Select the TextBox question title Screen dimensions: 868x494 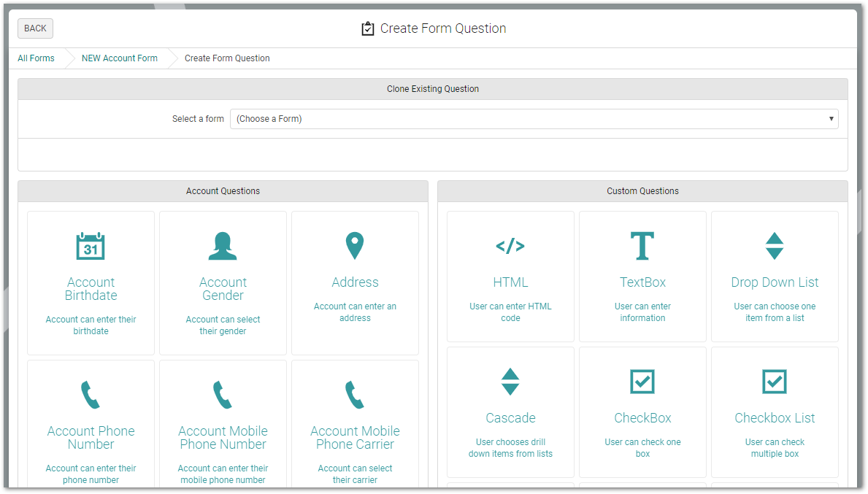click(642, 282)
